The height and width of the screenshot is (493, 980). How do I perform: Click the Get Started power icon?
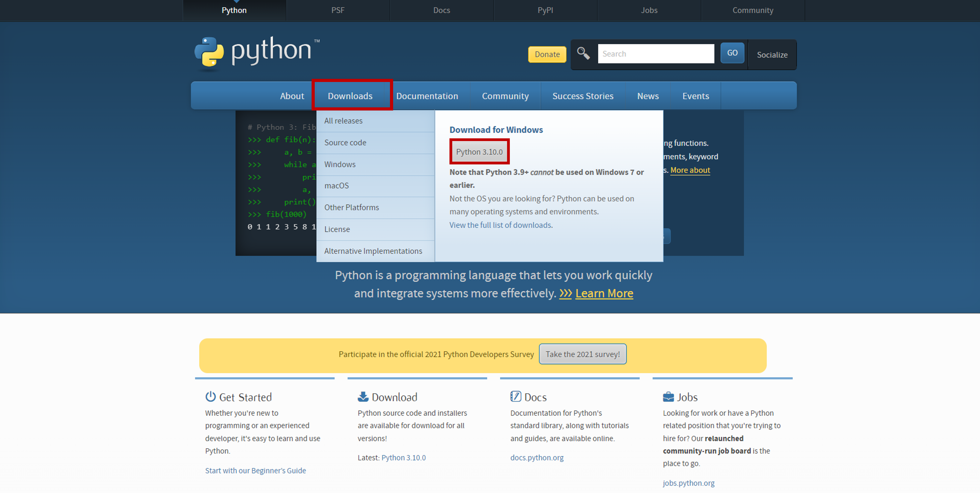210,397
